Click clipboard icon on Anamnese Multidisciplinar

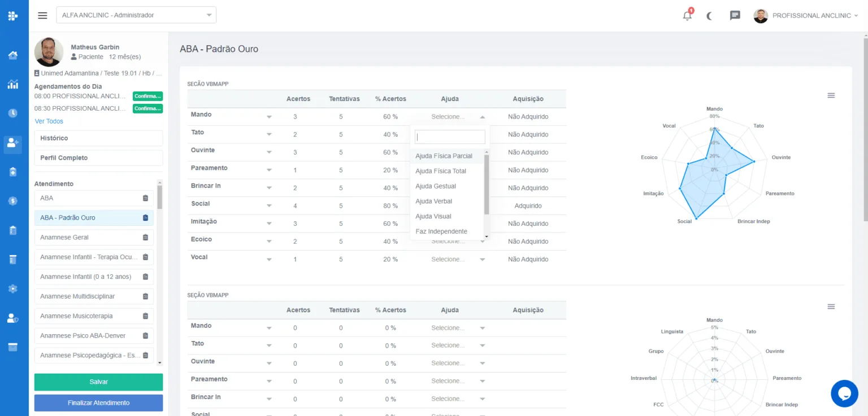(x=145, y=296)
